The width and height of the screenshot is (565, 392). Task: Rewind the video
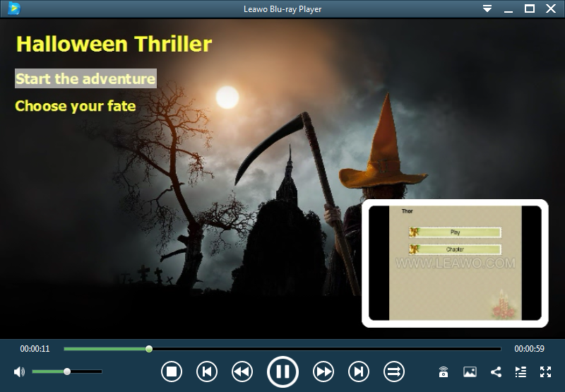click(x=242, y=372)
